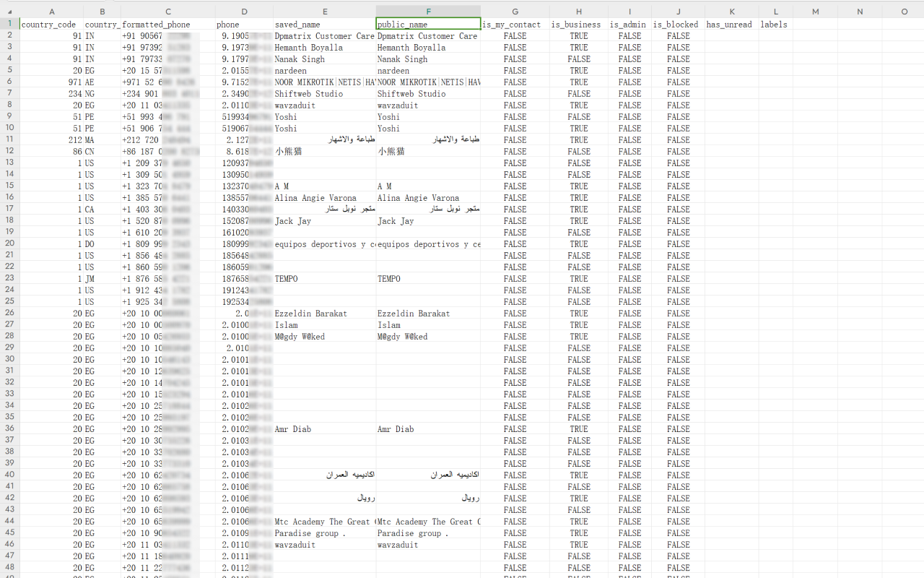Select column header G

tap(515, 12)
